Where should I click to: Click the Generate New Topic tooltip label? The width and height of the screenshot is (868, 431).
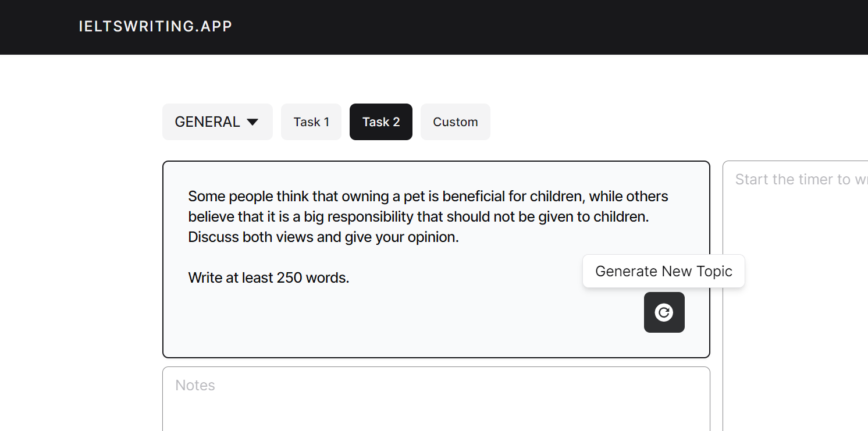(x=664, y=271)
